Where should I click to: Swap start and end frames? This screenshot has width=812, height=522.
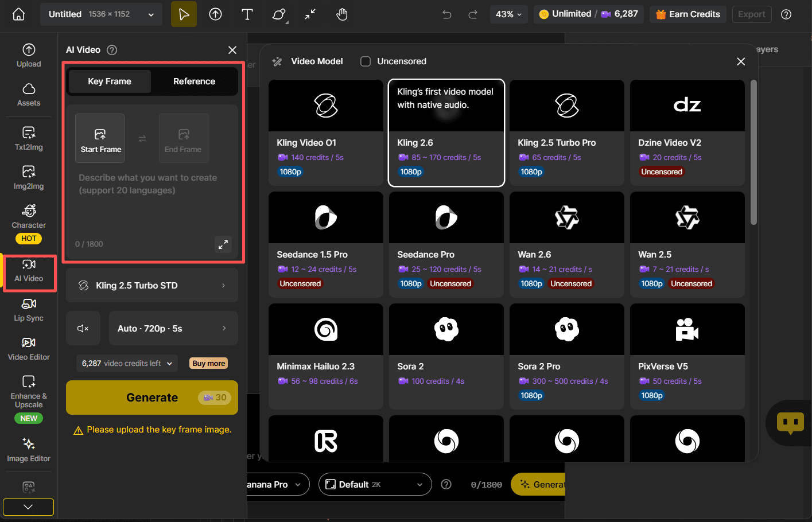pos(142,138)
